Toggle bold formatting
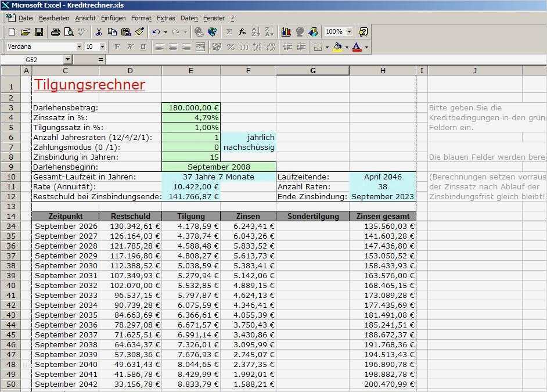The image size is (547, 392). point(118,46)
